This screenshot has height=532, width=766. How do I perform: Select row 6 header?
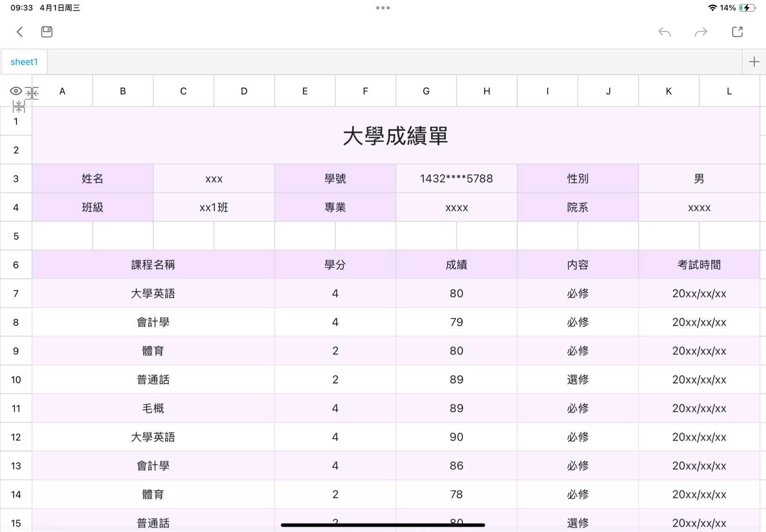click(x=16, y=265)
